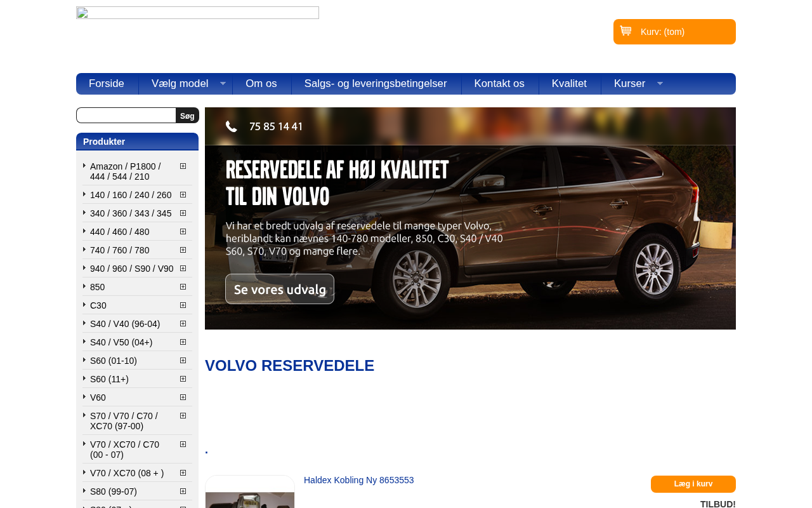
Task: Expand the V70 / XC70 (08 + ) category
Action: (x=183, y=473)
